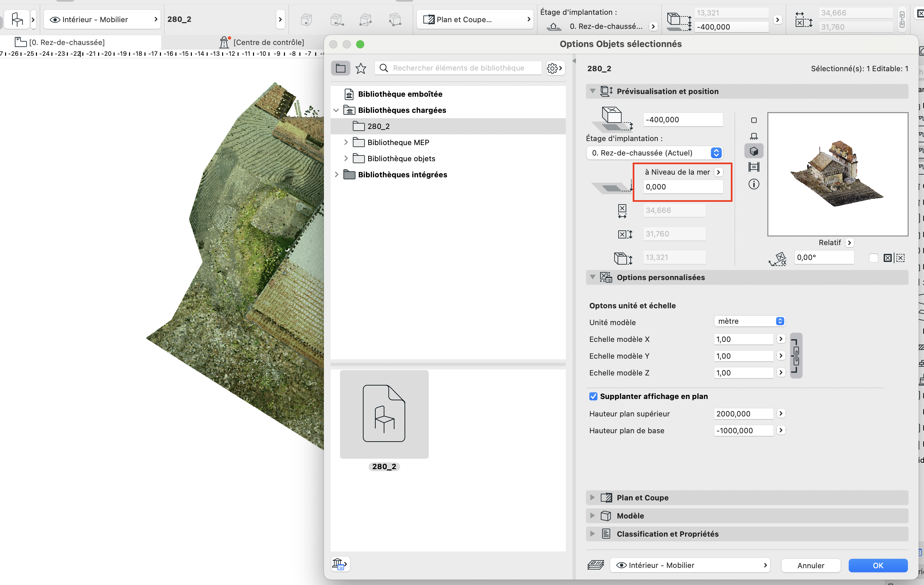Click the favorites star icon
Image resolution: width=924 pixels, height=585 pixels.
[x=361, y=68]
